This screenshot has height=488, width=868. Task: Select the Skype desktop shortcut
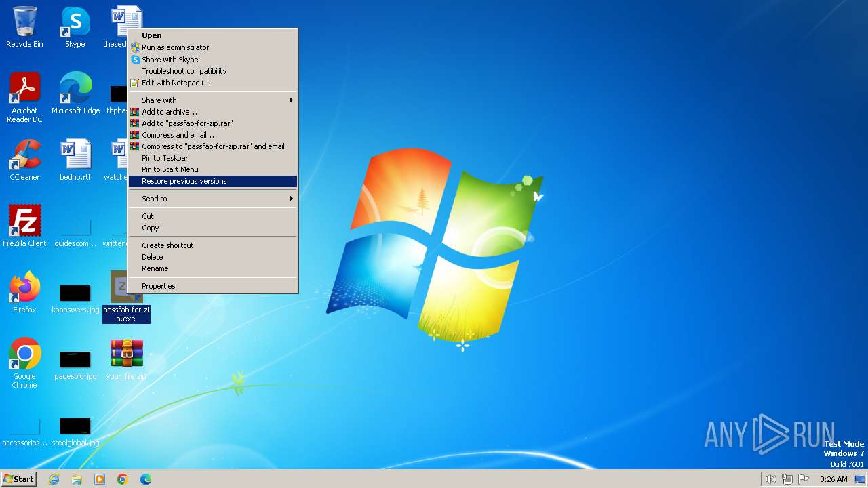pos(75,28)
